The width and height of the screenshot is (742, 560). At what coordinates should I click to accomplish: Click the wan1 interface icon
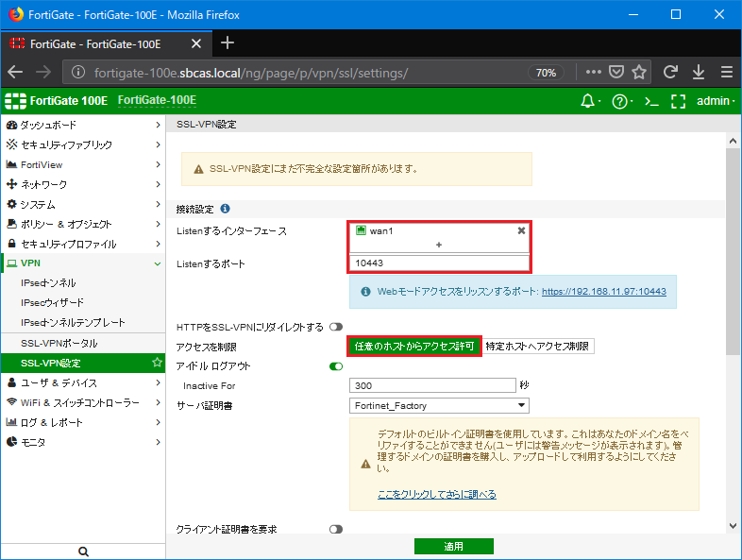tap(361, 230)
